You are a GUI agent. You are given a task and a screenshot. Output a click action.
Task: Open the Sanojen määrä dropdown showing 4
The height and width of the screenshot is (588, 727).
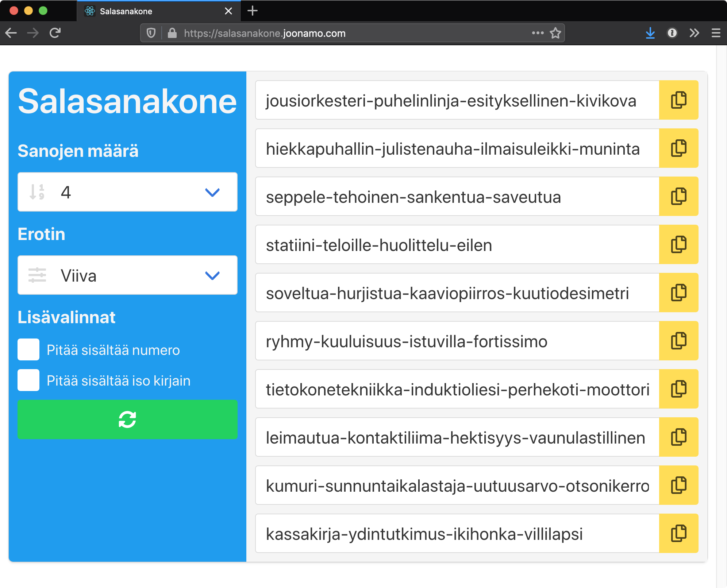coord(127,192)
